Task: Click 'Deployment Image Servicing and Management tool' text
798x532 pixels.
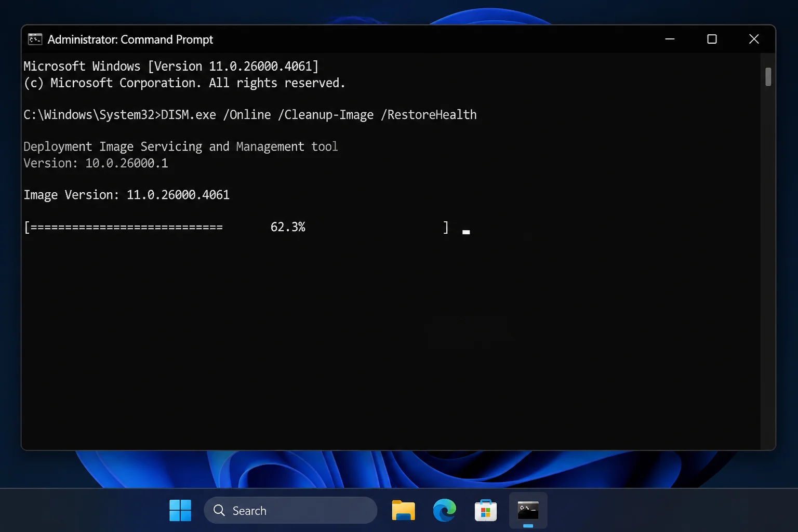Action: point(181,147)
